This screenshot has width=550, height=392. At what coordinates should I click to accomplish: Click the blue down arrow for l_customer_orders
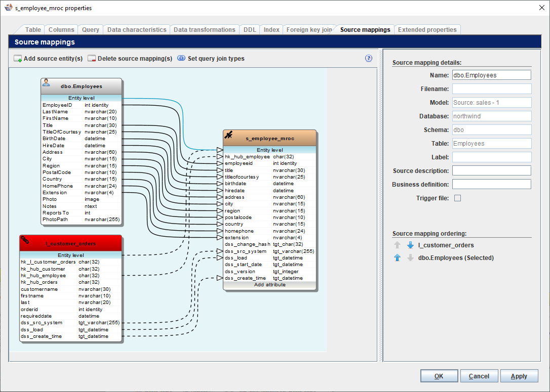click(x=410, y=245)
